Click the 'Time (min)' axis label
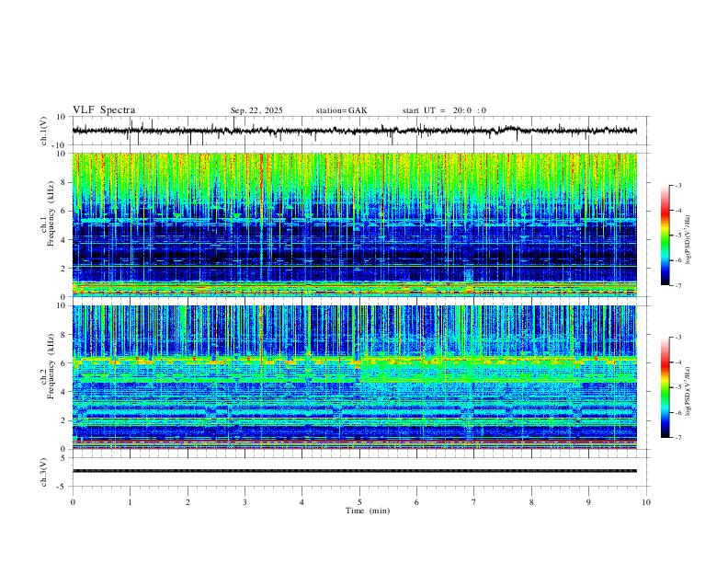This screenshot has height=563, width=728. pos(368,511)
